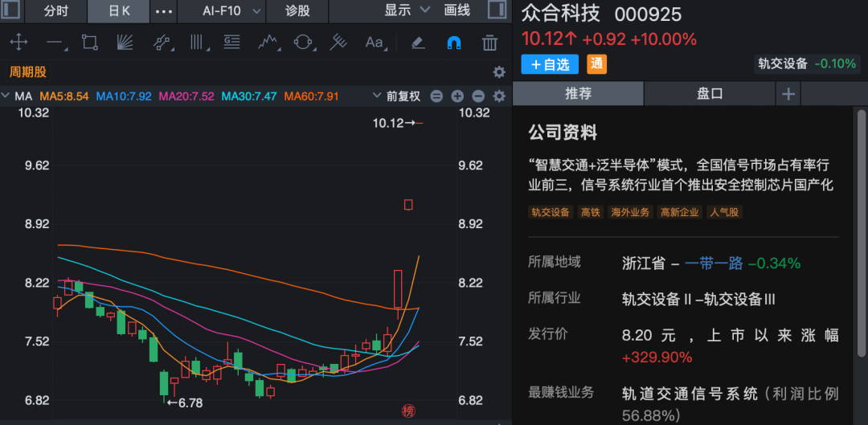Click the eraser tool icon
868x425 pixels.
click(x=418, y=43)
